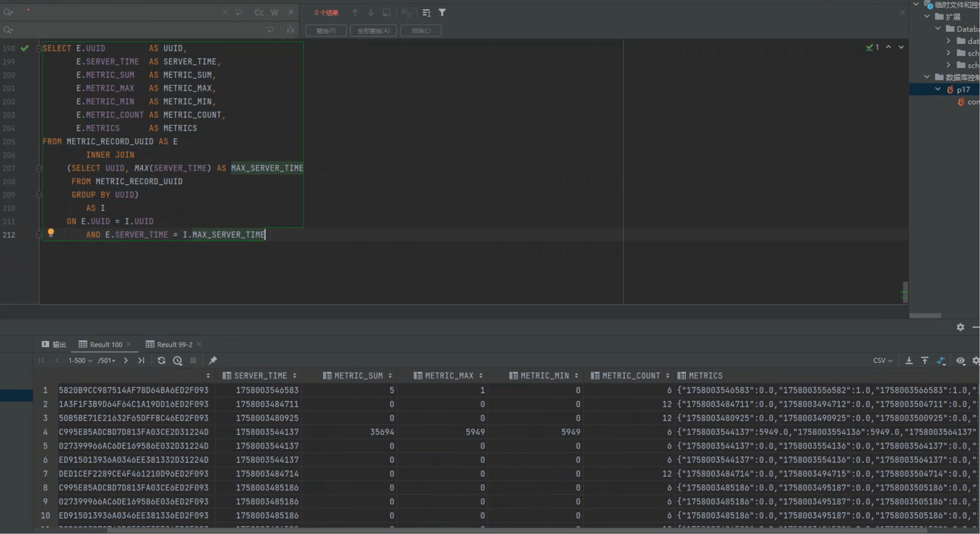Click the select all occurrences icon
980x534 pixels.
coord(406,13)
